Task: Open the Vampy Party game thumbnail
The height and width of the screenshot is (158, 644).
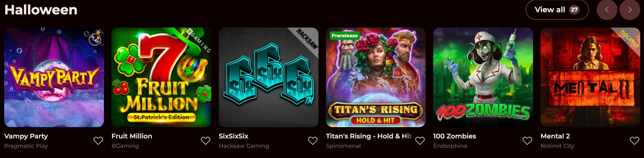Action: coord(54,77)
